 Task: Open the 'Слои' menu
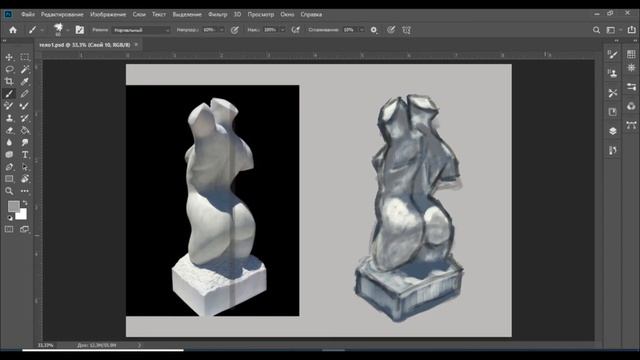tap(139, 14)
